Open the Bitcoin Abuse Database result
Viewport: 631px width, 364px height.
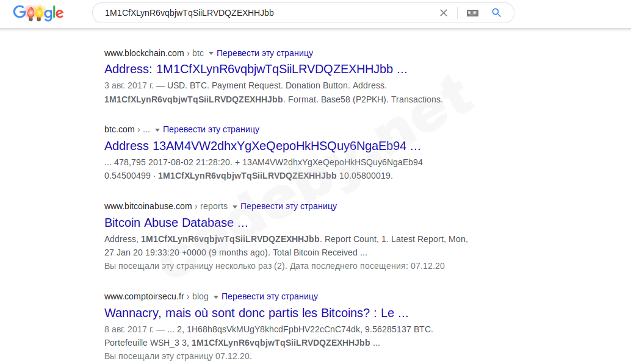pos(176,223)
